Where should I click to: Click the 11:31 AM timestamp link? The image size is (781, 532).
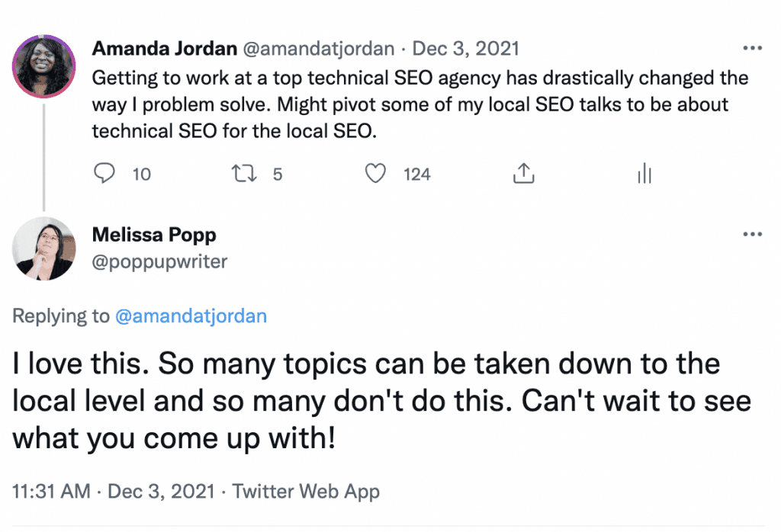tap(52, 492)
